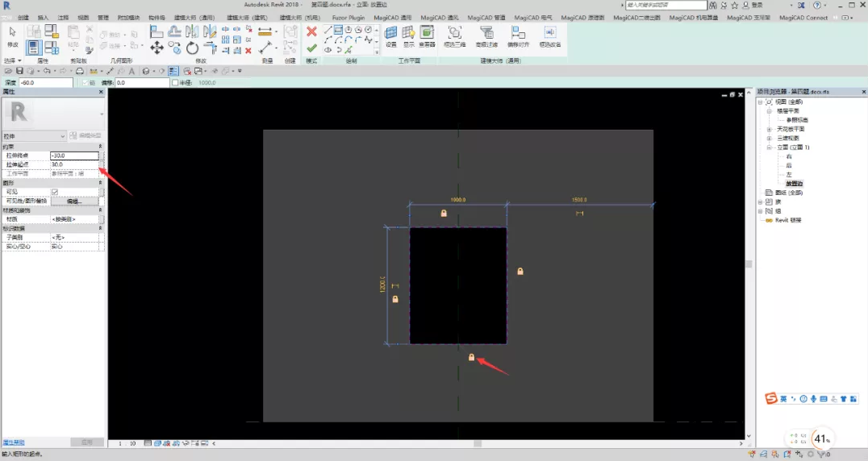This screenshot has height=461, width=868.
Task: Click the Properties help link at panel bottom
Action: tap(13, 442)
